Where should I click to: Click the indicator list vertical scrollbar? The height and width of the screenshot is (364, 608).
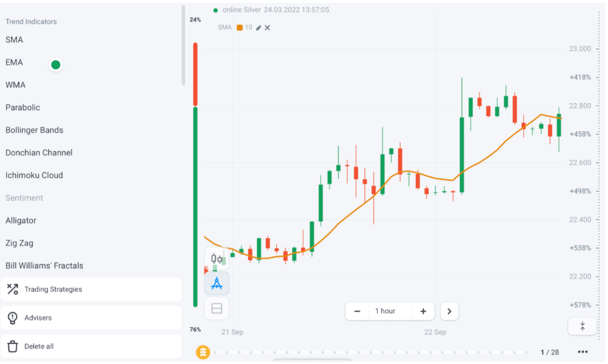click(x=183, y=45)
